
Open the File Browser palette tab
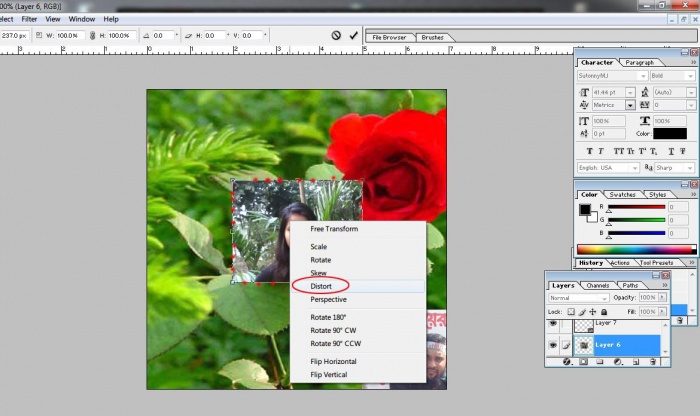pos(390,37)
